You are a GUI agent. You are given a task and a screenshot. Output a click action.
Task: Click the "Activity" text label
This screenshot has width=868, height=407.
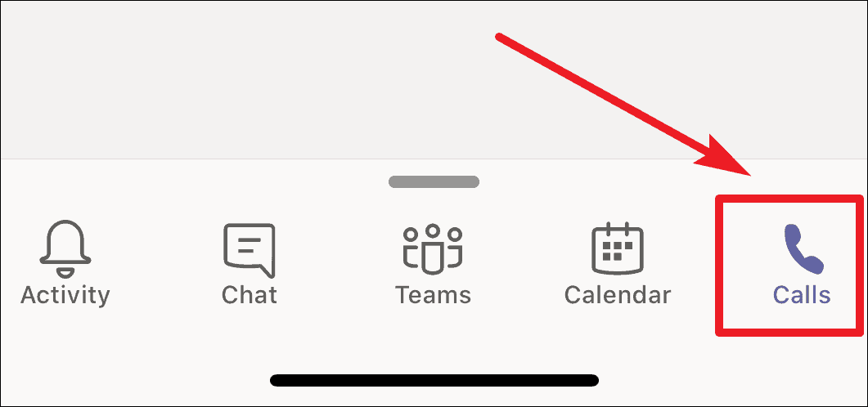(x=65, y=295)
